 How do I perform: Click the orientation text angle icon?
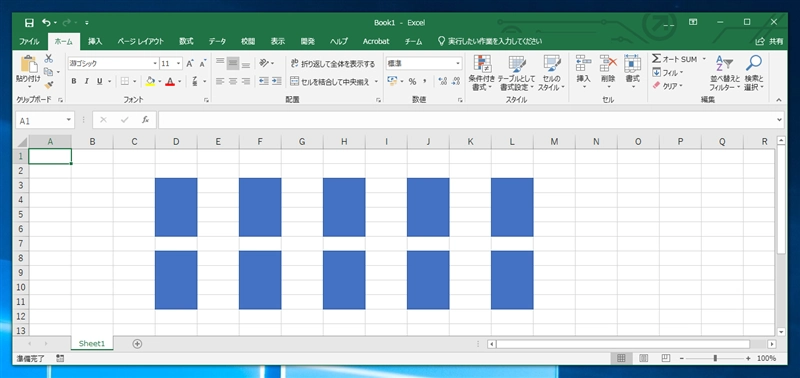[x=264, y=63]
